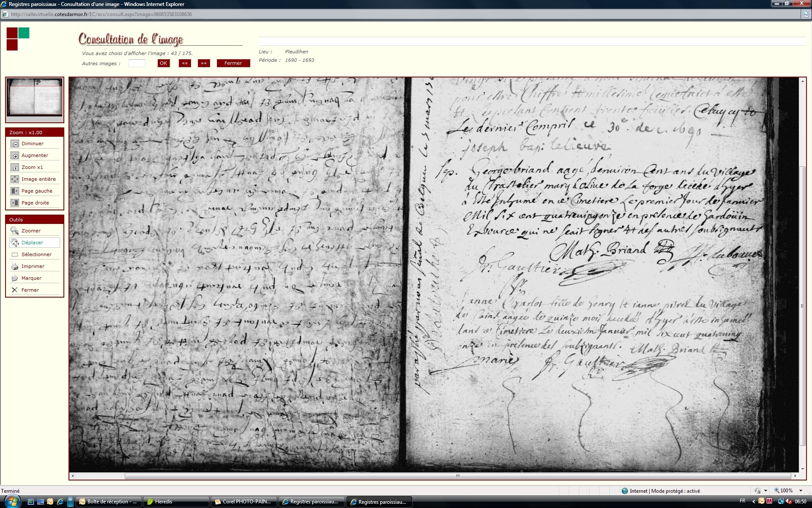Choose the Sélectionner rectangle tool

(x=15, y=254)
